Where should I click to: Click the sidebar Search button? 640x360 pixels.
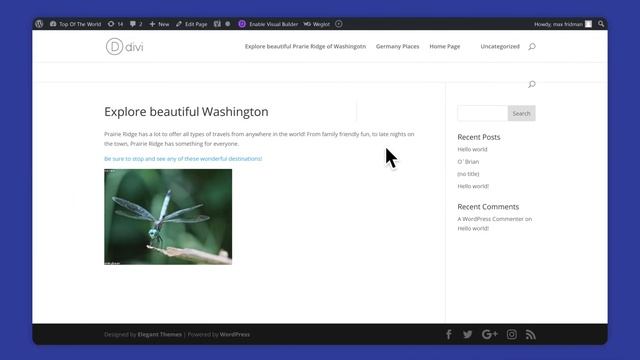522,113
